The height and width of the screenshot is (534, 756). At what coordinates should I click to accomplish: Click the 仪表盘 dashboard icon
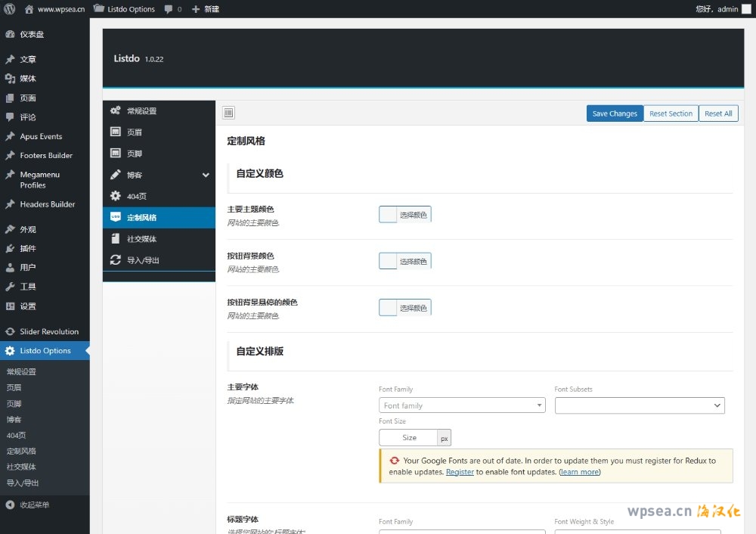10,34
